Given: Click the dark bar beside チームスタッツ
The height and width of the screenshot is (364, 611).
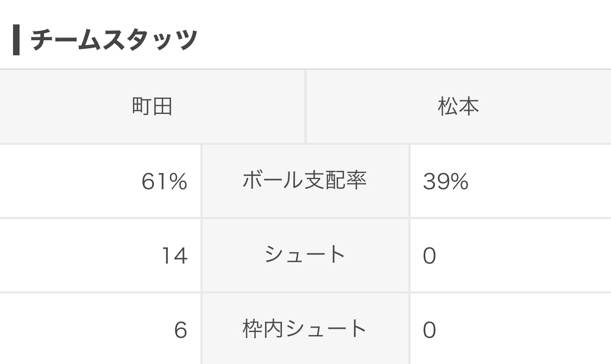Looking at the screenshot, I should (16, 40).
